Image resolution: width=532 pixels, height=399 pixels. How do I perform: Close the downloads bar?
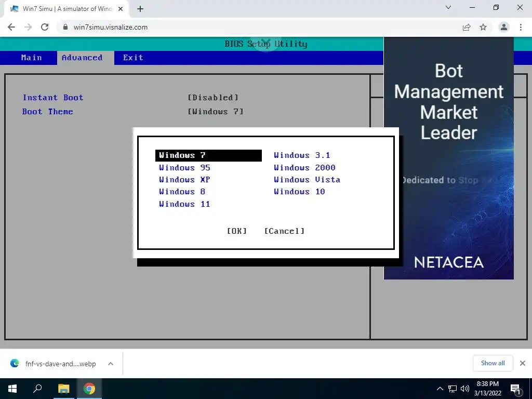tap(523, 363)
